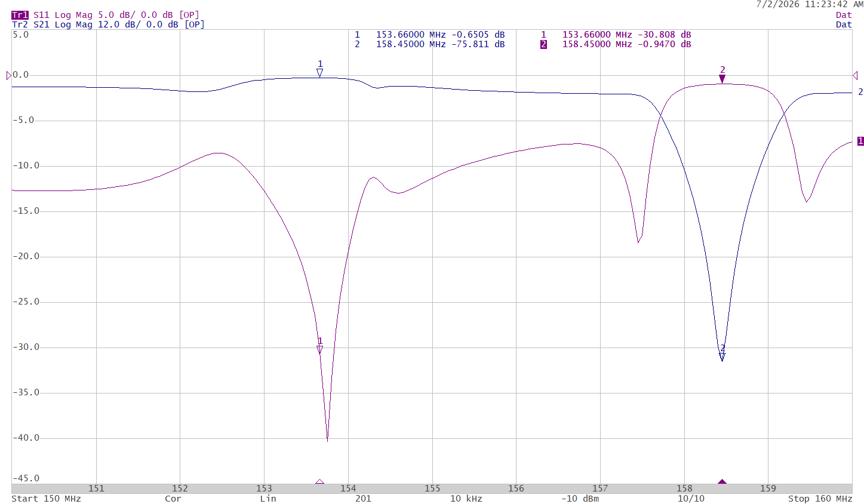Image resolution: width=864 pixels, height=504 pixels.
Task: Click the left reference level triangle at 0.0
Action: point(9,75)
